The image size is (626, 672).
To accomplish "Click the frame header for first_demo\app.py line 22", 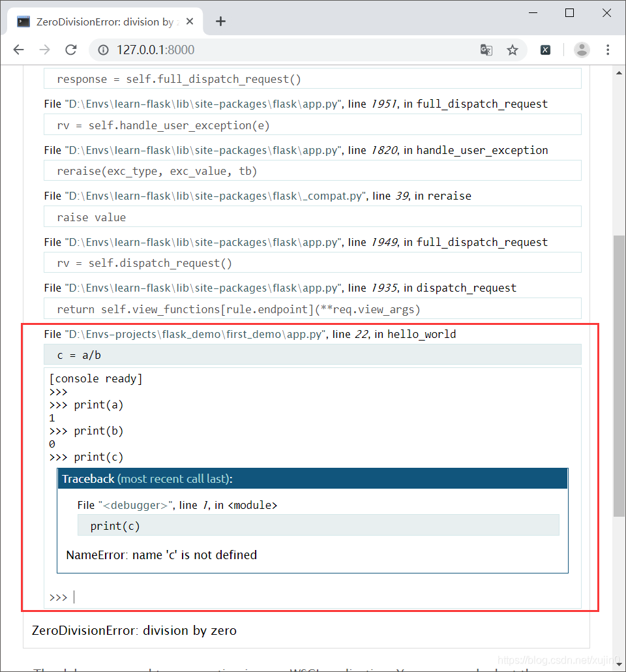I will 250,334.
